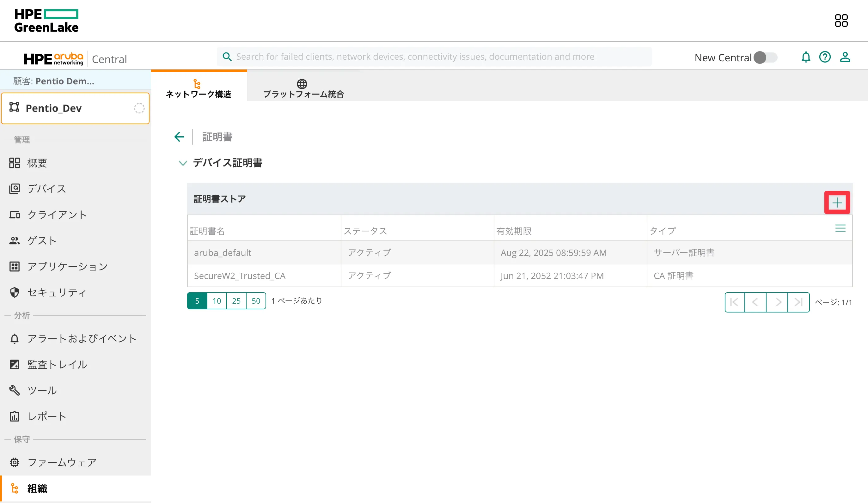Select the ネットワーク構造 tab
The image size is (868, 503).
point(199,88)
